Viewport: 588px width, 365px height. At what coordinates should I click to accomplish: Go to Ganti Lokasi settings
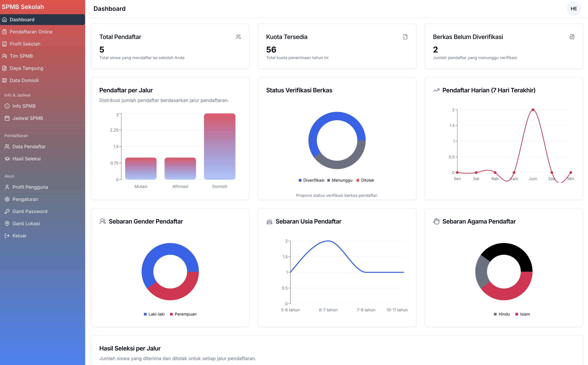pyautogui.click(x=26, y=223)
